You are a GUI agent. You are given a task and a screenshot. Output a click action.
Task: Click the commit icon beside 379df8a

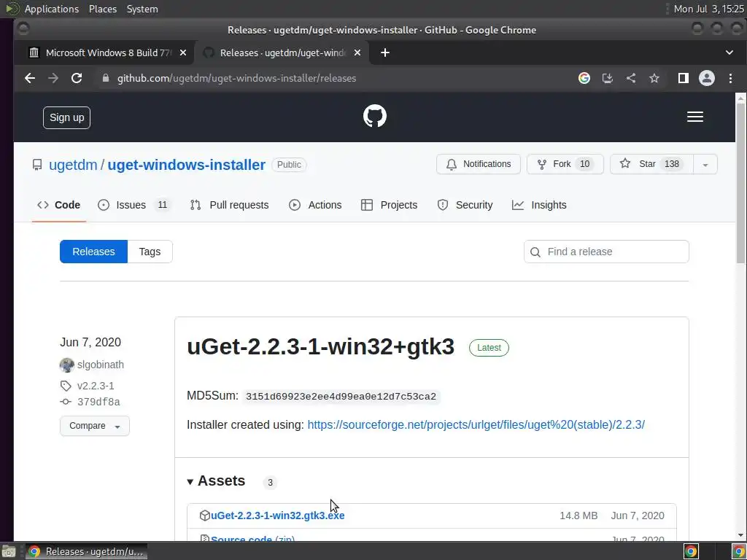[65, 402]
